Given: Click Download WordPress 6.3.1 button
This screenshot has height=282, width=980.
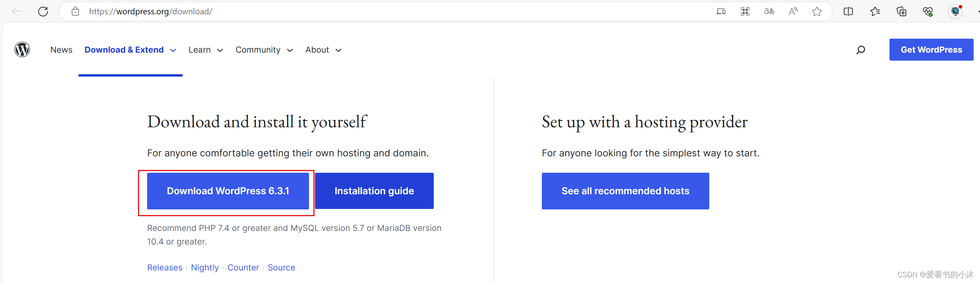Looking at the screenshot, I should (x=228, y=191).
